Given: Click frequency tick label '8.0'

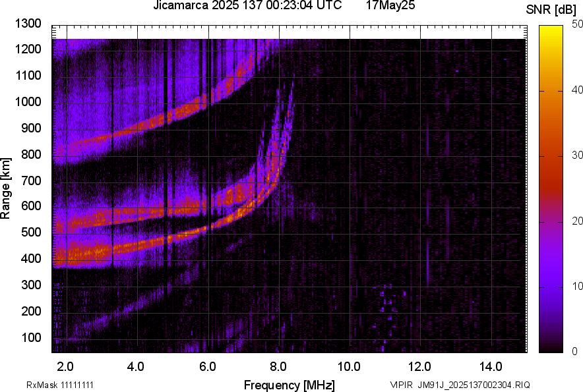Looking at the screenshot, I should (x=278, y=367).
